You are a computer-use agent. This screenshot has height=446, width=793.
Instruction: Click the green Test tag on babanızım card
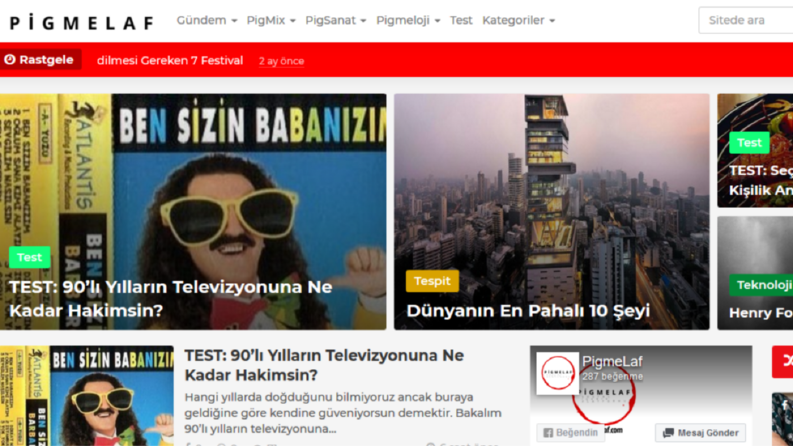29,257
